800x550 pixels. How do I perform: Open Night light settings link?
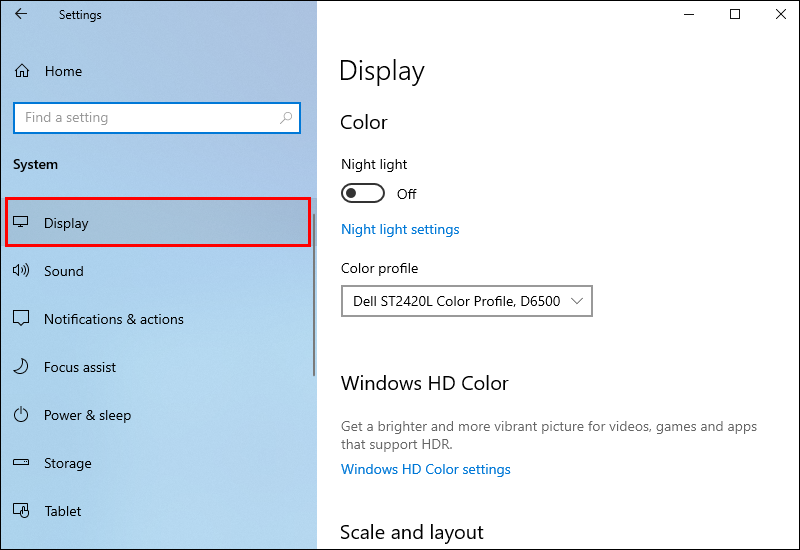(400, 230)
